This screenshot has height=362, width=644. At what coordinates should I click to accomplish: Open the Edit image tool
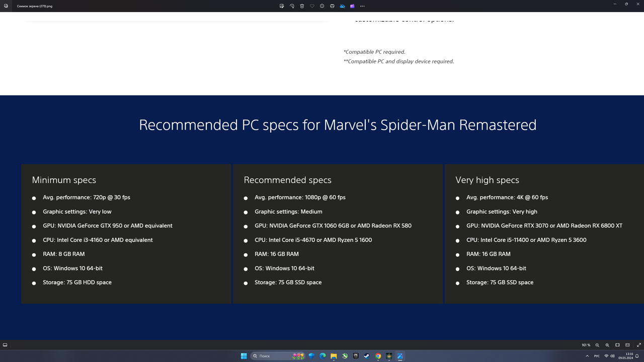click(x=282, y=6)
